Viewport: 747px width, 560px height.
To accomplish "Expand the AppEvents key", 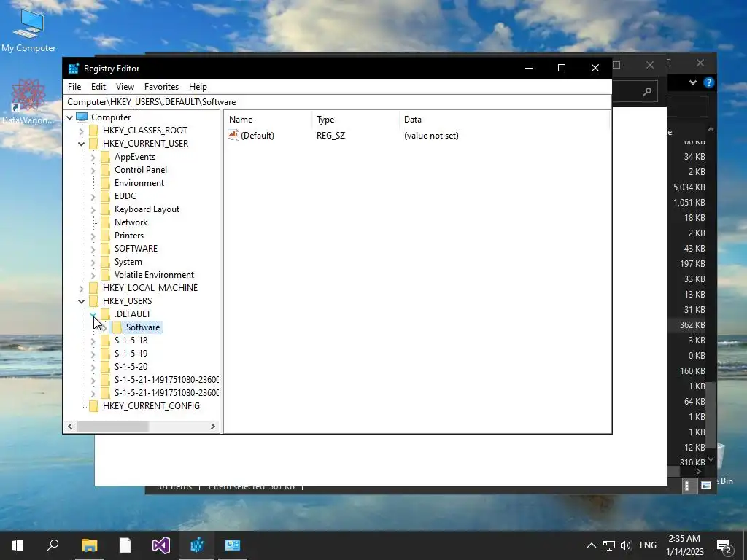I will point(93,157).
